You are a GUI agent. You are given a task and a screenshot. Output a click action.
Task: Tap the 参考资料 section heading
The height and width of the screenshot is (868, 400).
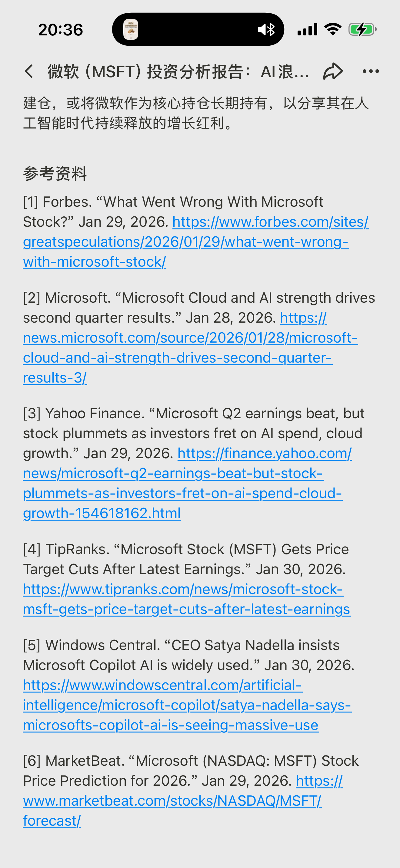[x=55, y=174]
